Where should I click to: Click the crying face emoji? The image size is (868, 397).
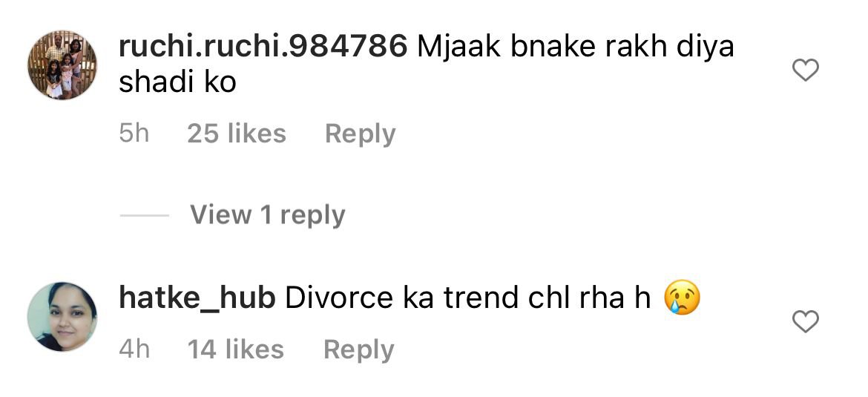[682, 298]
